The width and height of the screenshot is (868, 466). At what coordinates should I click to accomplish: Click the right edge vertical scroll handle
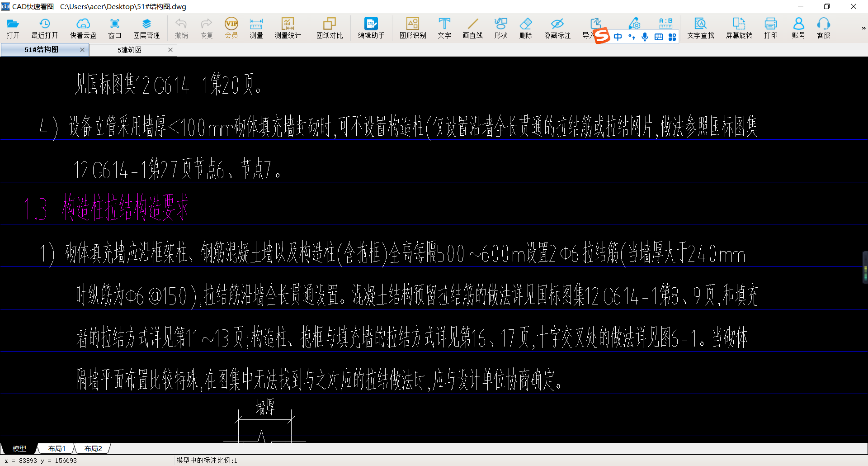[x=865, y=268]
